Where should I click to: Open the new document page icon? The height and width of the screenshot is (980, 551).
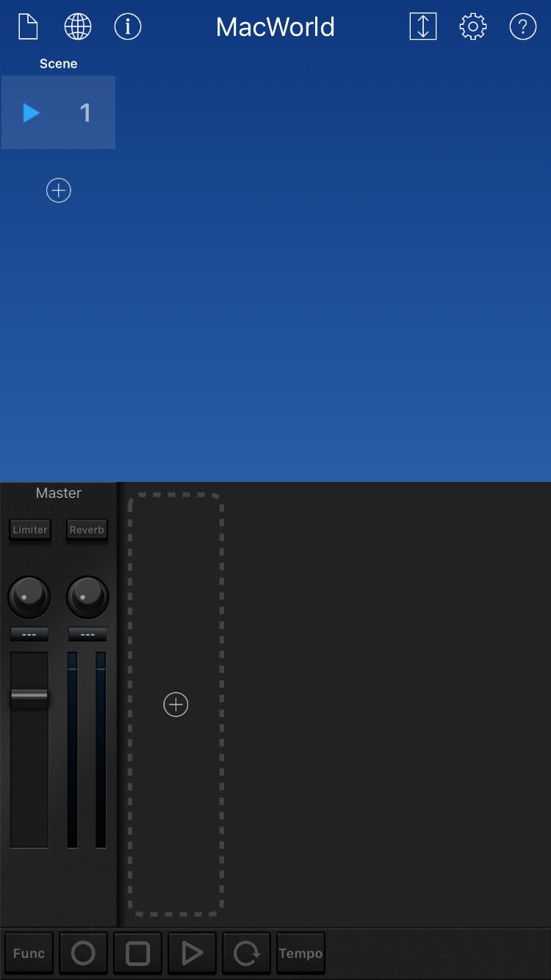[x=28, y=26]
